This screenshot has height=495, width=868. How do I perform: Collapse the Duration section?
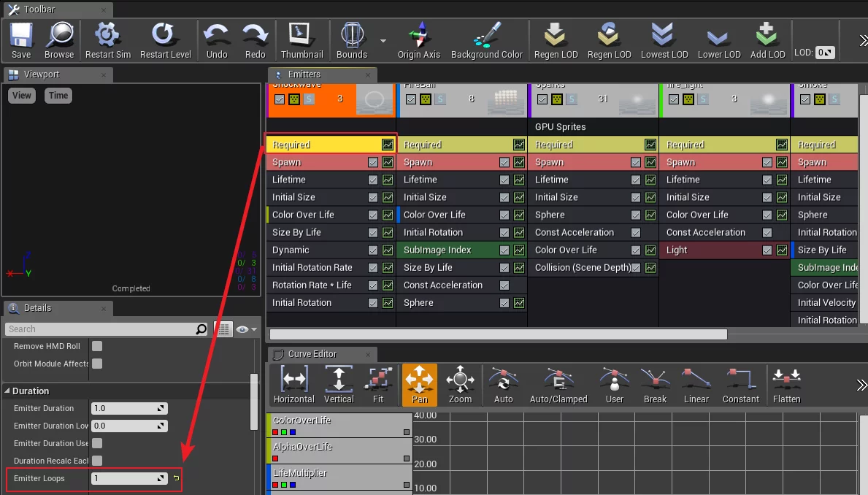(8, 391)
